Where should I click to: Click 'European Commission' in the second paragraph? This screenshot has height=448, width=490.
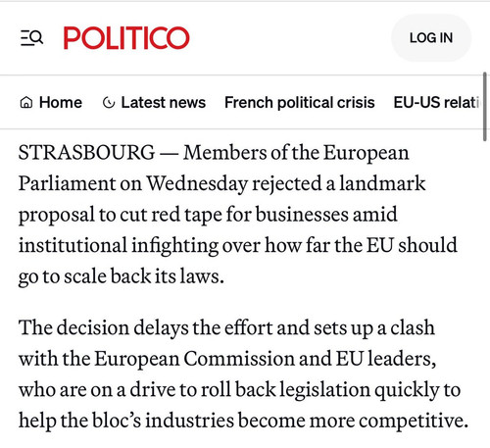[x=195, y=359]
